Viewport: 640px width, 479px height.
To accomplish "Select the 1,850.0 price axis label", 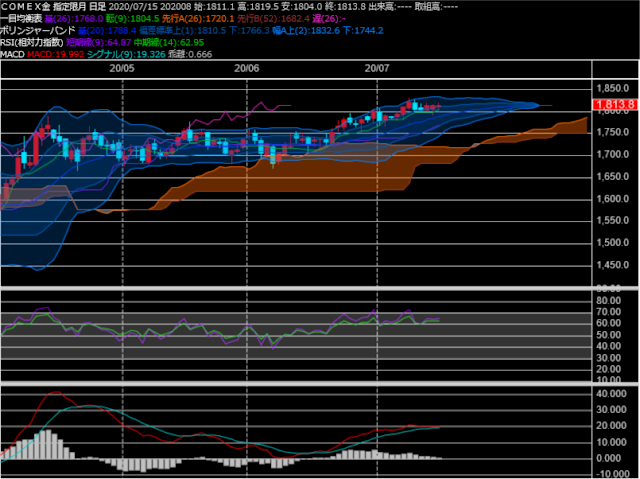I will (613, 88).
